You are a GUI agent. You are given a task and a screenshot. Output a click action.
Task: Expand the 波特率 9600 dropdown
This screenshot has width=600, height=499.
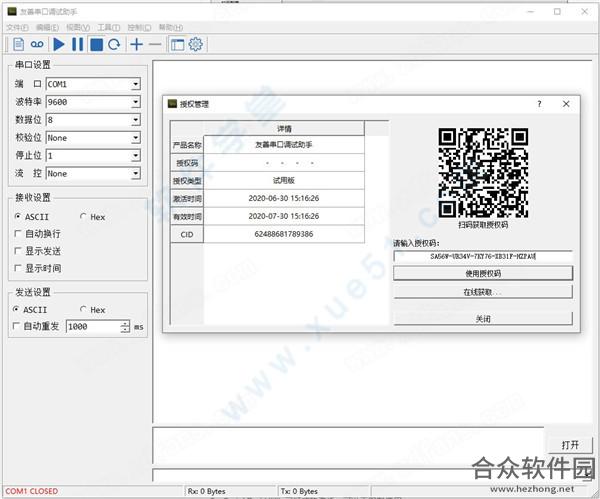click(x=135, y=102)
